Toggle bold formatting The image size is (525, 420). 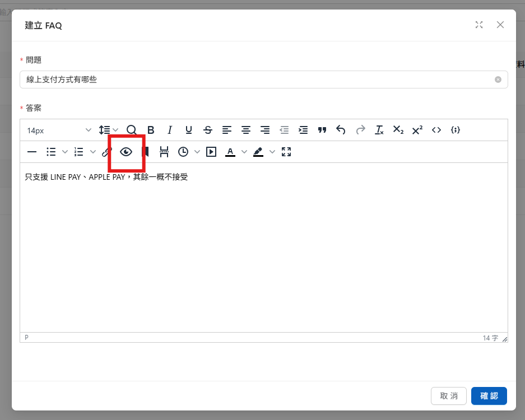151,130
